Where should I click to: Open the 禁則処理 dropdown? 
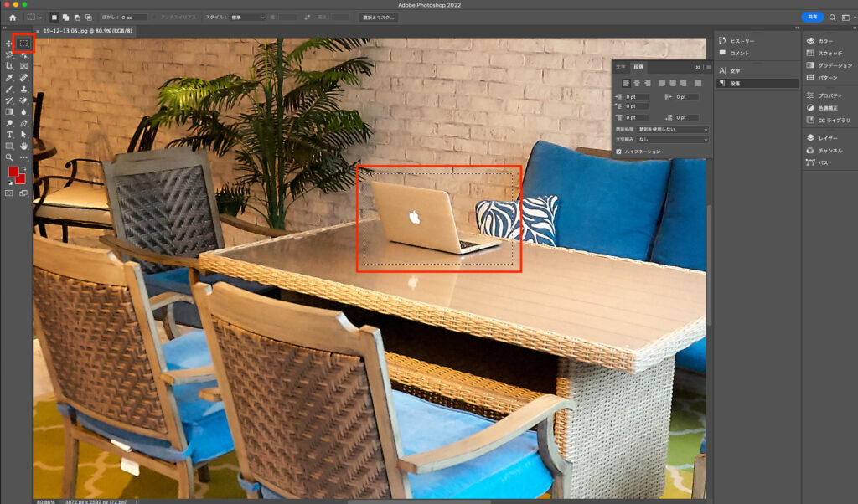[x=673, y=130]
